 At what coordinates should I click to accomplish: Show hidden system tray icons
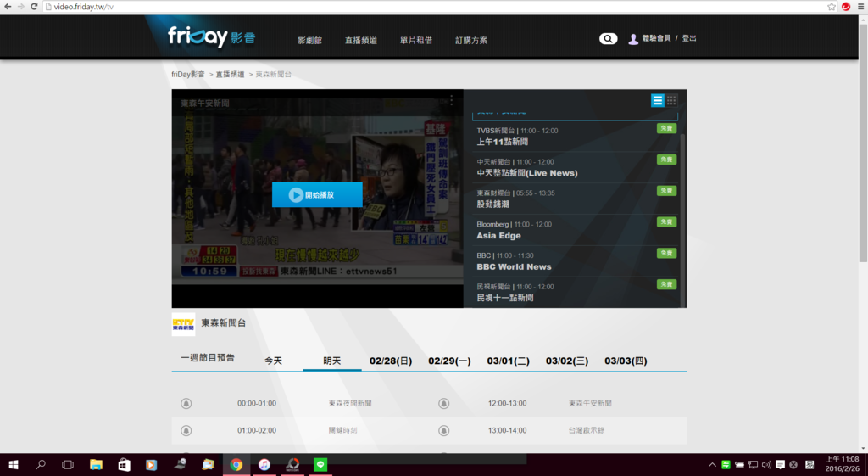[x=712, y=464]
